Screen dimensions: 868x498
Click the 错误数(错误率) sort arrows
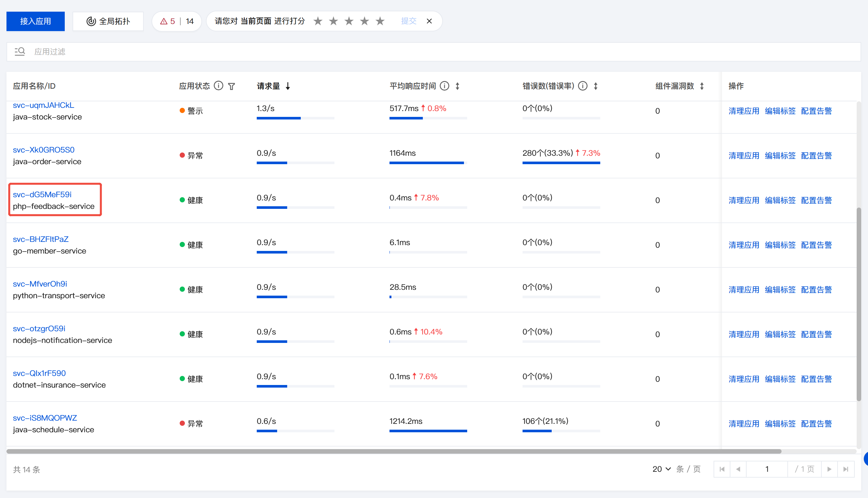pos(595,86)
